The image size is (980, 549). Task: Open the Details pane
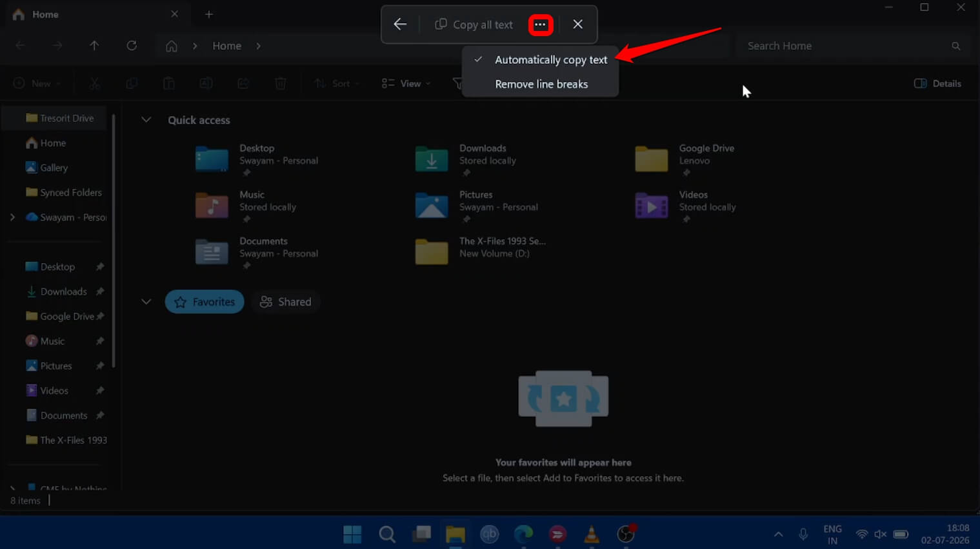coord(938,83)
